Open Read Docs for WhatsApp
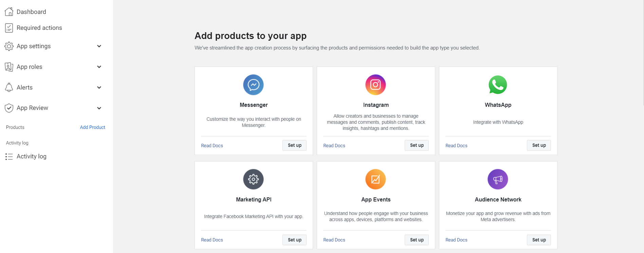Image resolution: width=644 pixels, height=253 pixels. pyautogui.click(x=457, y=145)
